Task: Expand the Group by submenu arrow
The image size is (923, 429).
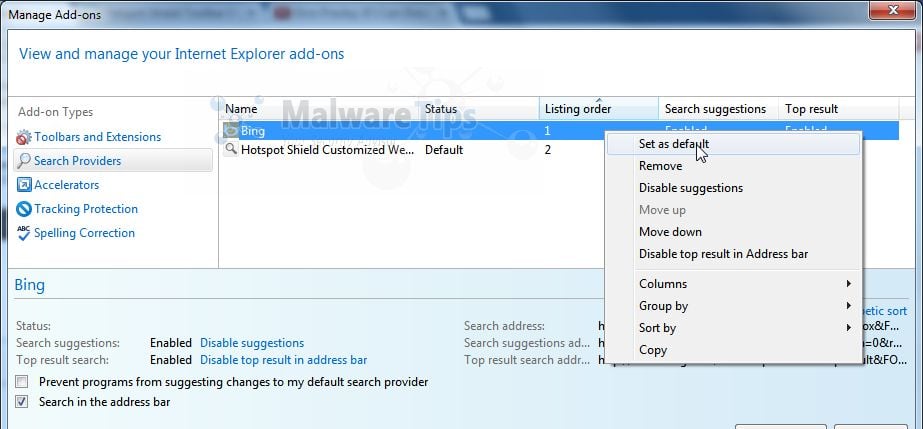Action: [x=849, y=305]
